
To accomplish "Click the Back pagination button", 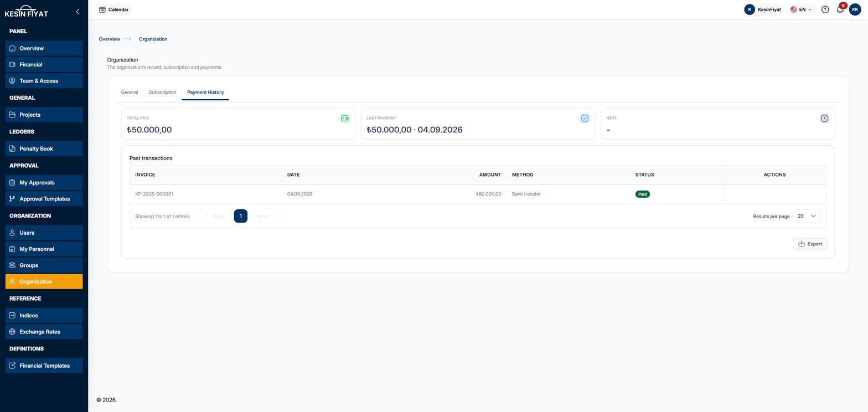I will (214, 216).
